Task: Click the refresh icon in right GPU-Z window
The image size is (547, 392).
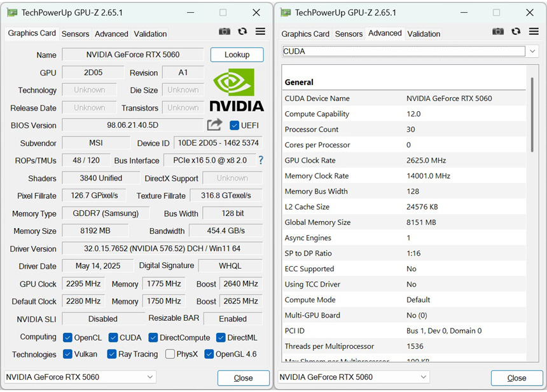Action: coord(516,32)
